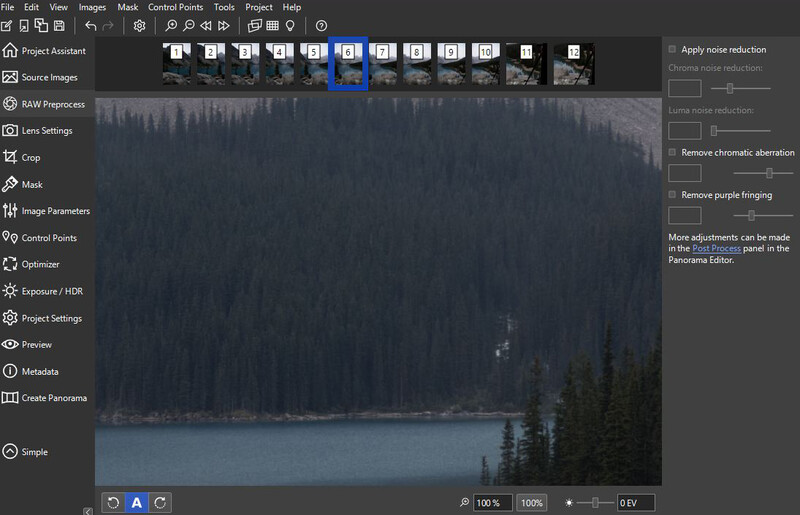Open the Create Panorama sidebar tab
The height and width of the screenshot is (515, 800).
pos(47,398)
